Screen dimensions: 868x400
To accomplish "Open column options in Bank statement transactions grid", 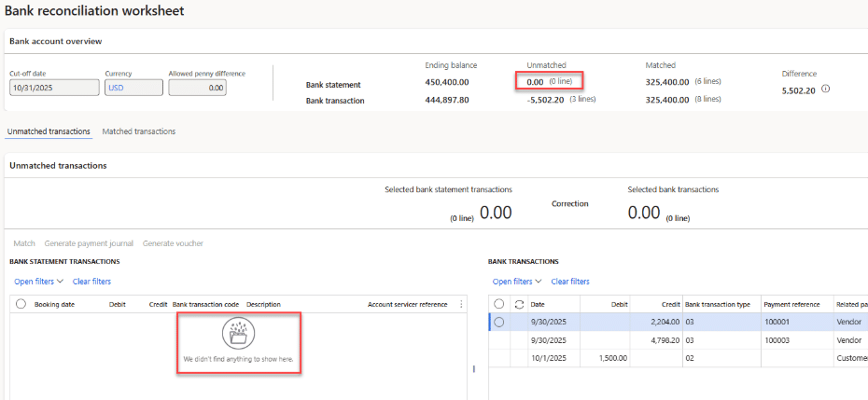I will [x=461, y=304].
